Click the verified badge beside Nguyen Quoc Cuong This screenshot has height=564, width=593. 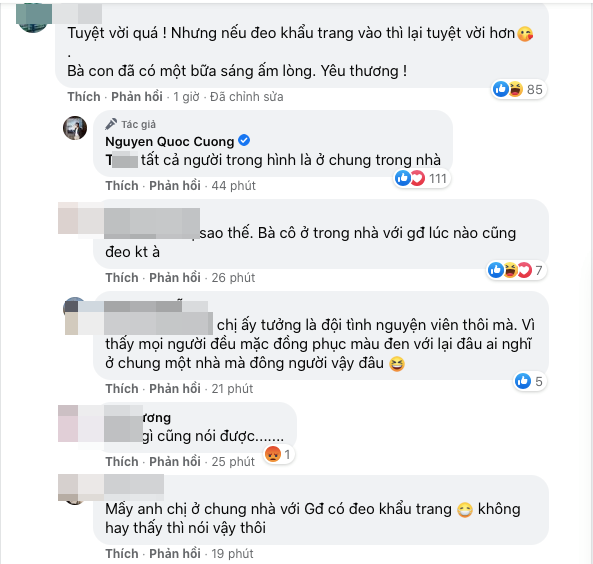244,140
